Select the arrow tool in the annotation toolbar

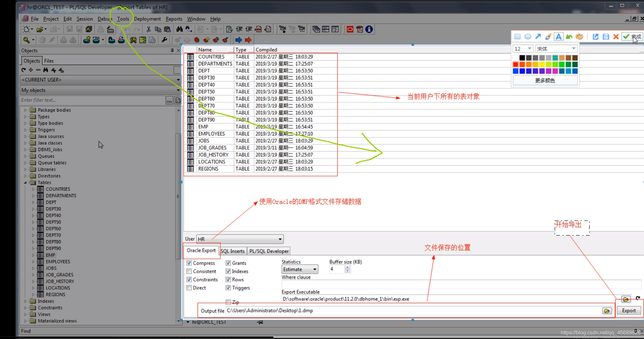pos(538,37)
